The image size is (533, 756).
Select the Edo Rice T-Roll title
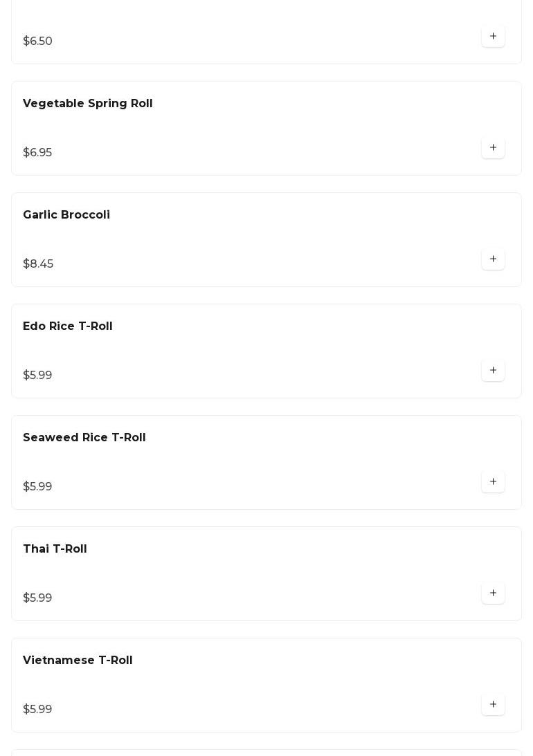click(x=68, y=326)
